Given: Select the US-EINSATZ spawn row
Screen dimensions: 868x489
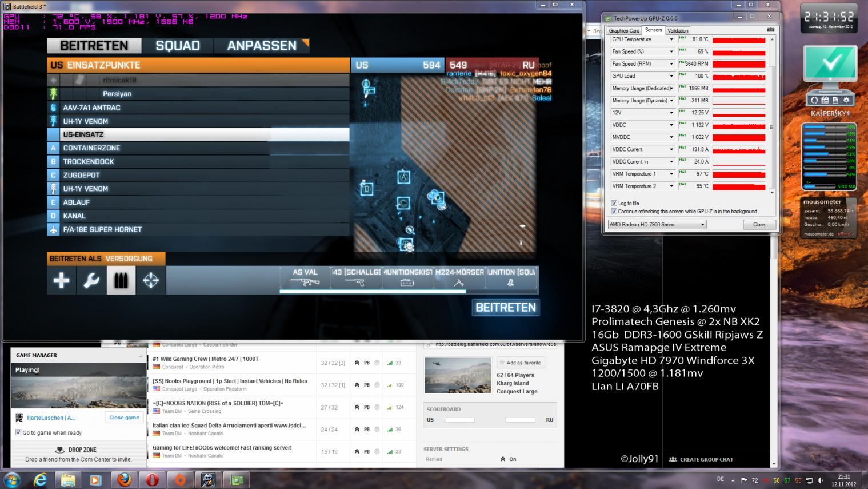Looking at the screenshot, I should [x=198, y=134].
